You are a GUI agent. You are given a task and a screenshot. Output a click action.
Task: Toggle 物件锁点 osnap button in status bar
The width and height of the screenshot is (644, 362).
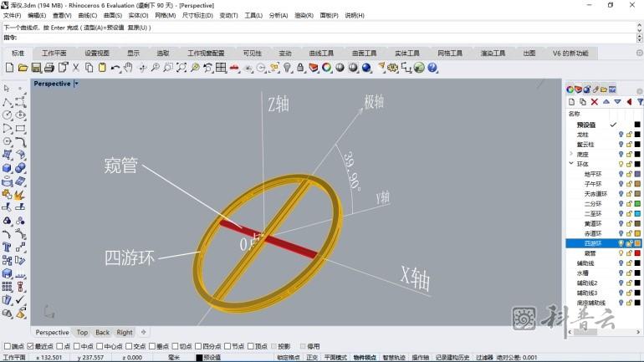(x=365, y=358)
